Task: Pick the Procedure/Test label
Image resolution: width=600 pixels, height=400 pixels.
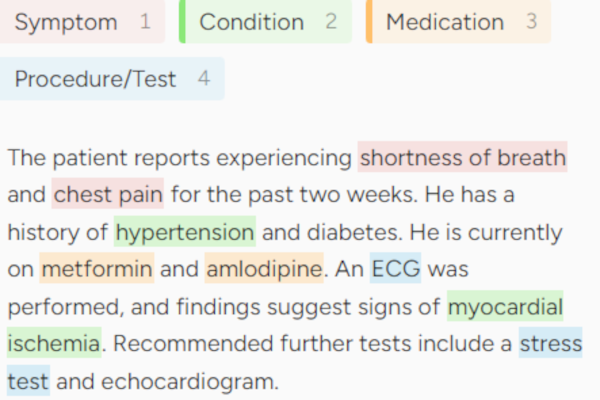Action: coord(95,79)
